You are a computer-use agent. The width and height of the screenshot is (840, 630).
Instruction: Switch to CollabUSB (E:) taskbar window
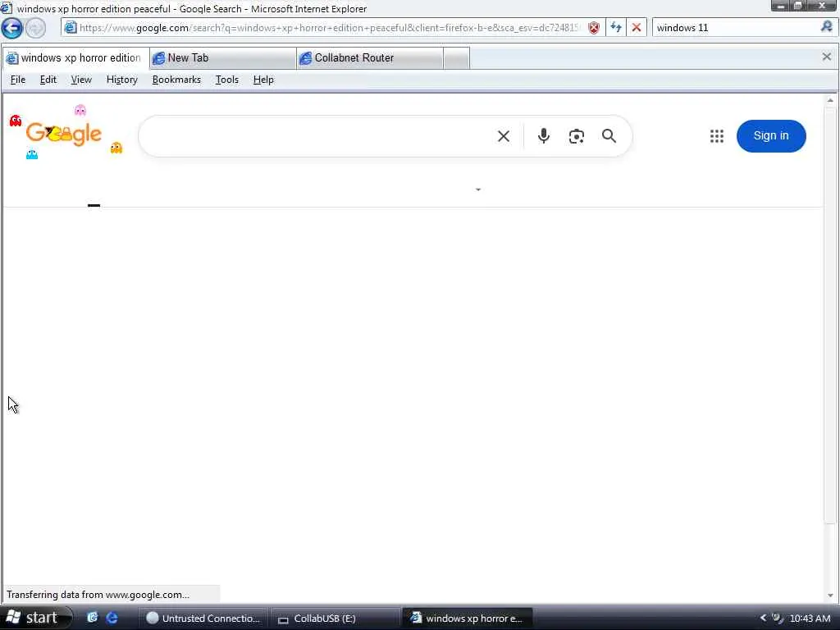pos(335,619)
